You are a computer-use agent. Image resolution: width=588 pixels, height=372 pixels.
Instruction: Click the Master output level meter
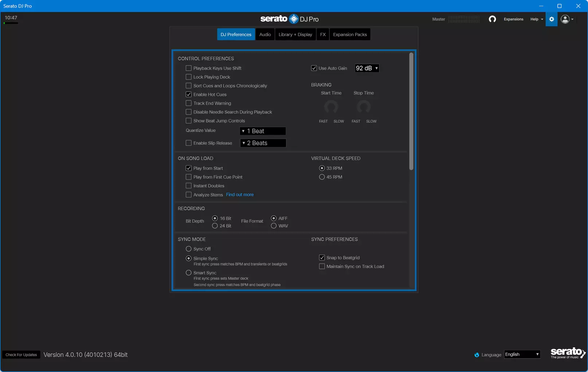pos(464,19)
